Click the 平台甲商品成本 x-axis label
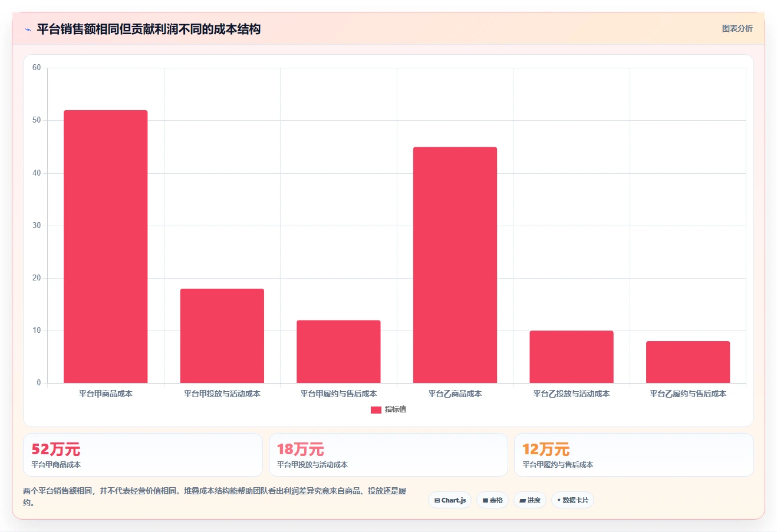777x532 pixels. (106, 394)
